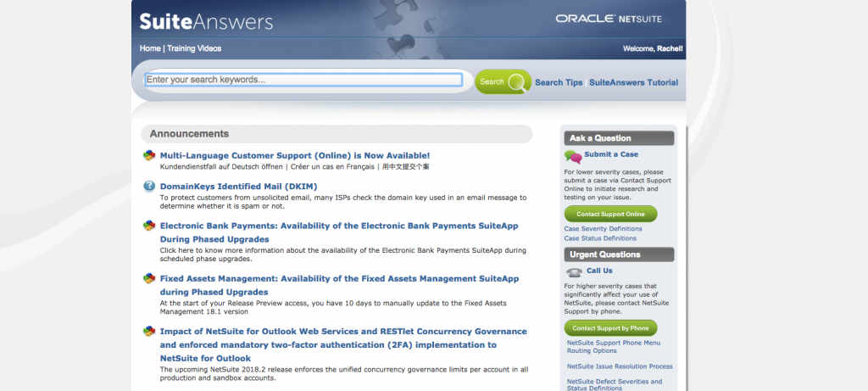Click the DomainKeys help question-mark icon
Viewport: 868px width, 391px height.
click(x=149, y=187)
